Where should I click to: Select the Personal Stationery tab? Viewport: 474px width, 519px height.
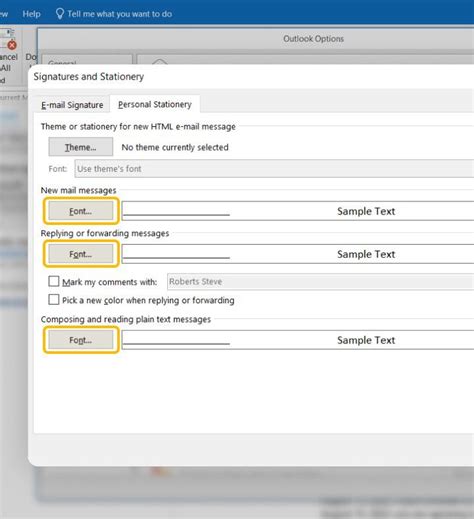coord(155,104)
